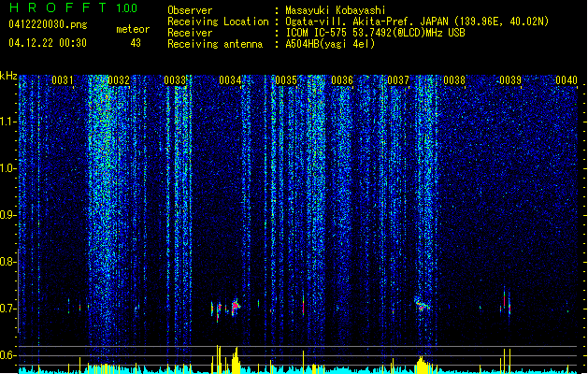Click the 1.0 kHz axis tick label
The height and width of the screenshot is (374, 588).
point(8,168)
